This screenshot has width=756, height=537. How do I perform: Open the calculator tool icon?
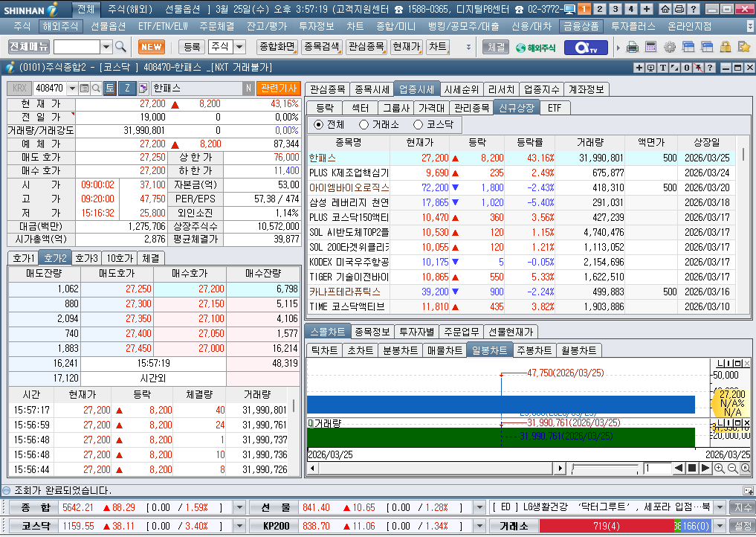[x=651, y=48]
